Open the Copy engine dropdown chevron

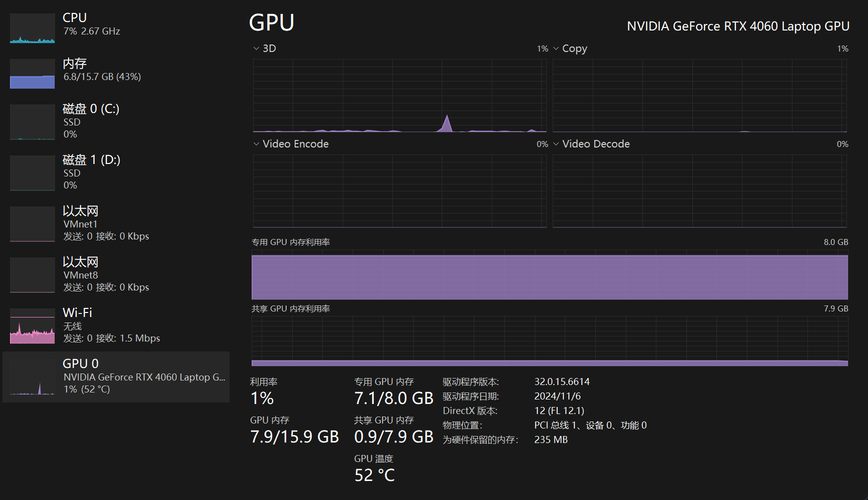click(x=556, y=48)
